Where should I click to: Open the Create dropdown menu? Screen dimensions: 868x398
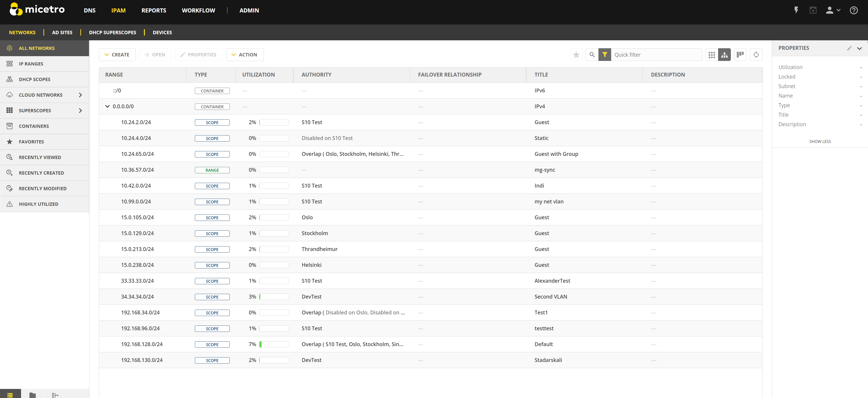[117, 55]
